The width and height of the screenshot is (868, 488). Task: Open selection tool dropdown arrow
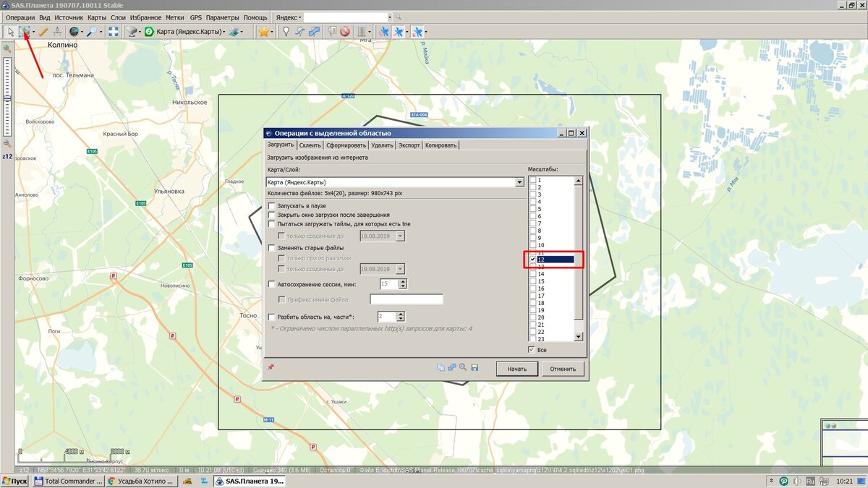point(33,32)
